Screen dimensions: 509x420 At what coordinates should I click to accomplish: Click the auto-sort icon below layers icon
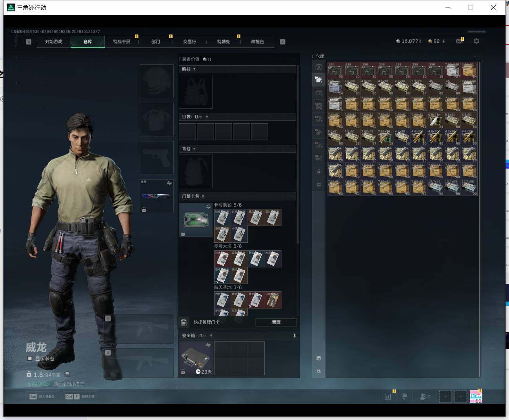(x=318, y=371)
